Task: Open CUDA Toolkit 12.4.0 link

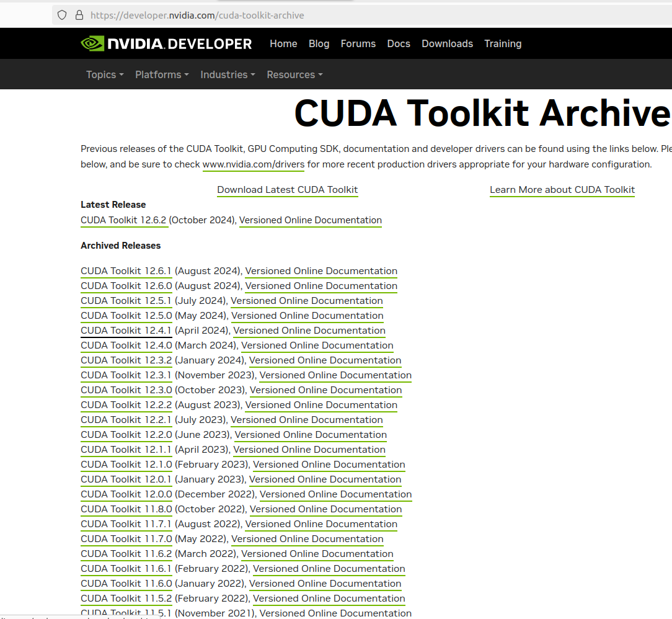Action: click(x=126, y=345)
